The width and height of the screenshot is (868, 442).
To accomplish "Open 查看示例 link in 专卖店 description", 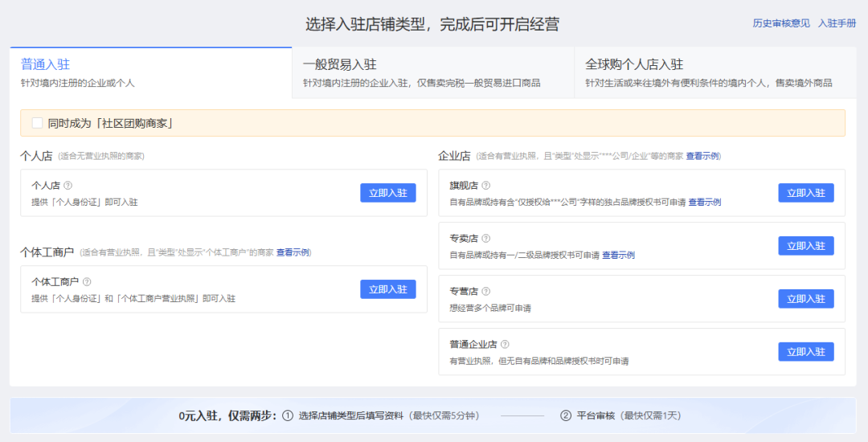I will click(618, 255).
